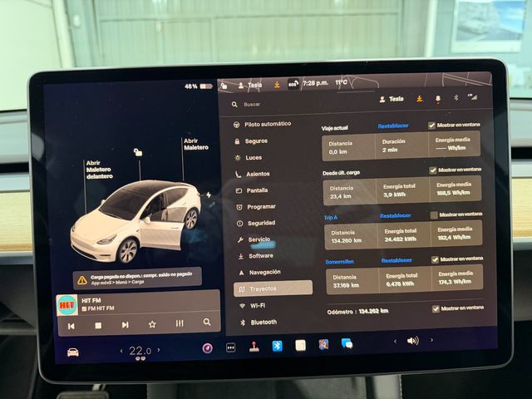Tap Abrir Maletero to open trunk

(196, 144)
